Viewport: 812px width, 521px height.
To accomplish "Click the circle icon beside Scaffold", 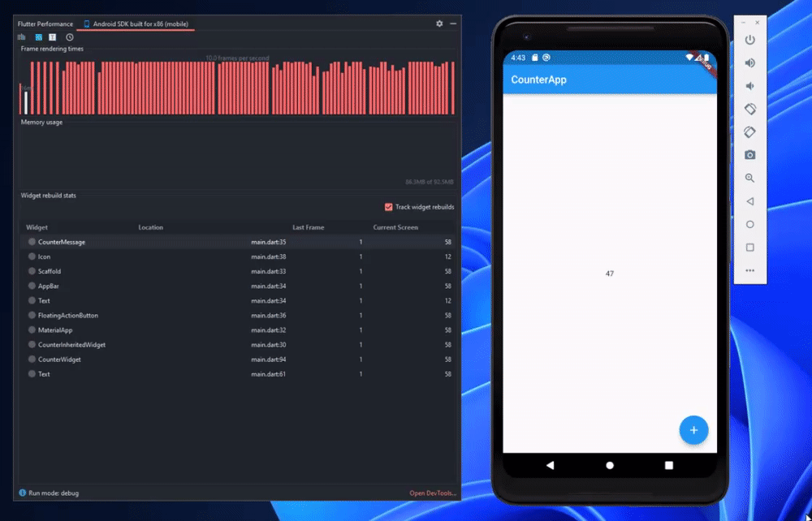I will coord(32,271).
